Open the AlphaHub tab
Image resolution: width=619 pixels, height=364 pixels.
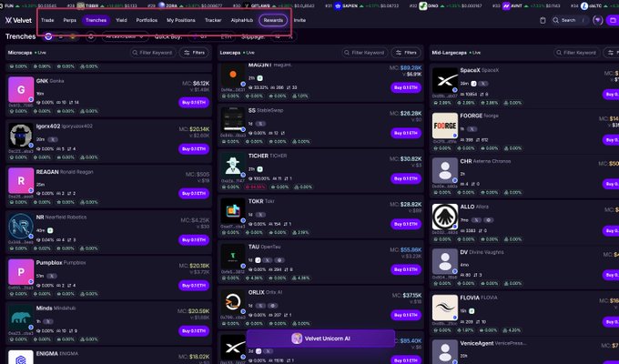(x=241, y=20)
